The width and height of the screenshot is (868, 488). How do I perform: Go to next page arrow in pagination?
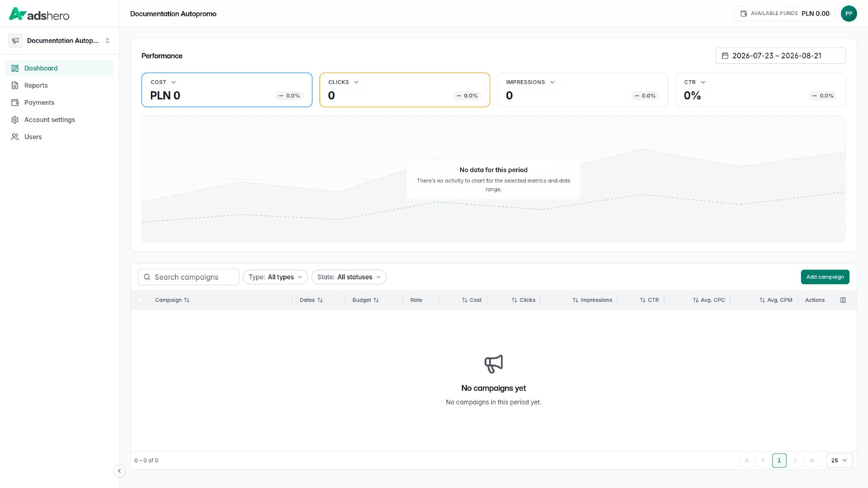pyautogui.click(x=795, y=460)
